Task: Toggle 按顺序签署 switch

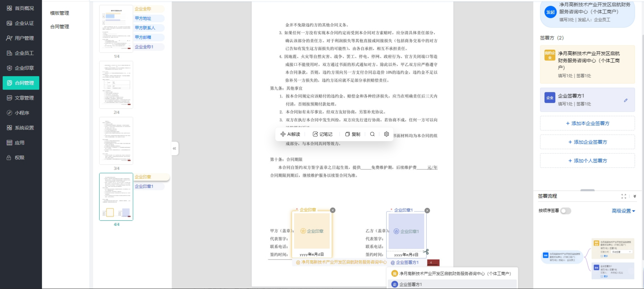Action: pyautogui.click(x=565, y=211)
